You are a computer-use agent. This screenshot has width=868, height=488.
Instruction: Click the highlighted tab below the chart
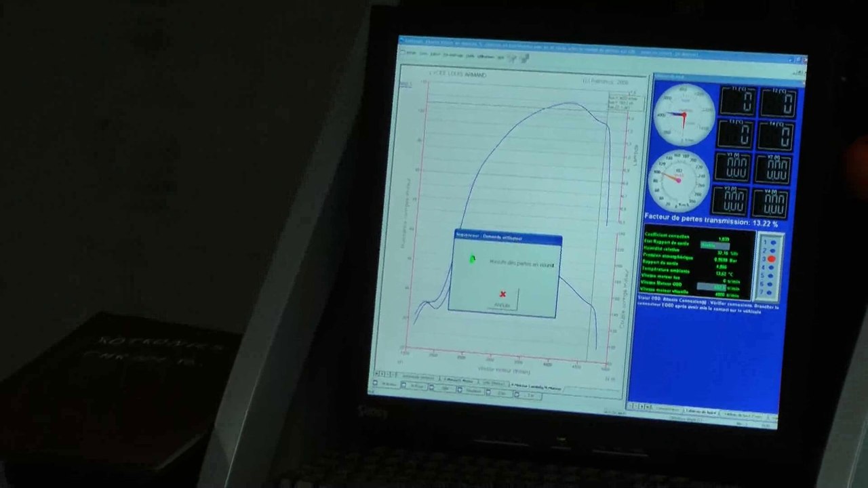(x=536, y=387)
